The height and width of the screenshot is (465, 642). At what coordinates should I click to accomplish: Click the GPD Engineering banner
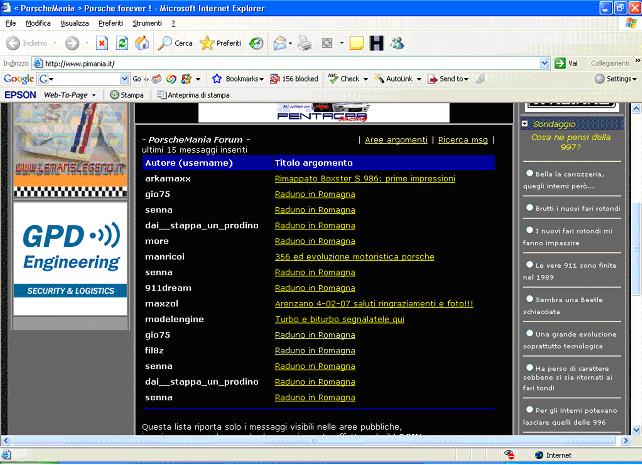coord(70,259)
